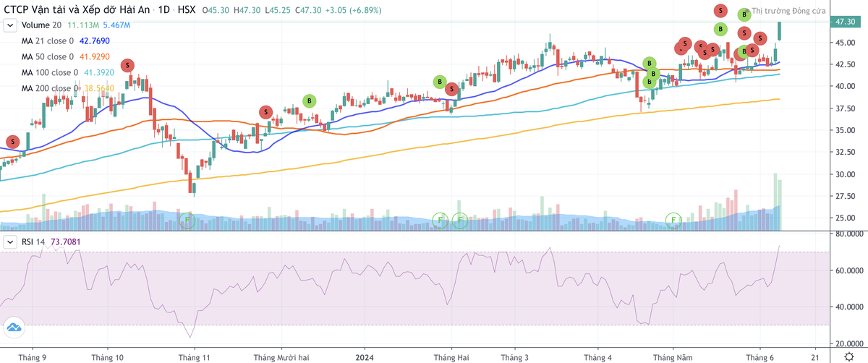
Task: Click the buy marker in early February
Action: click(x=439, y=82)
